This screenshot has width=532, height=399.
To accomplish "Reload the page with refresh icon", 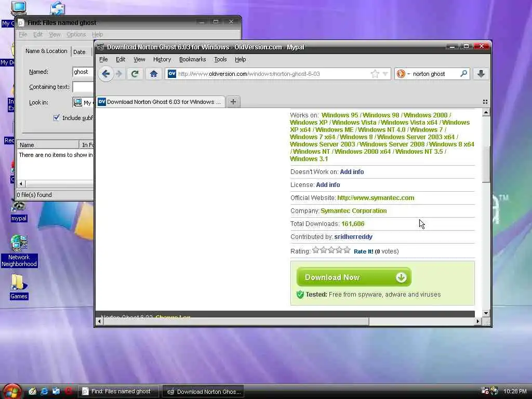I will point(135,74).
